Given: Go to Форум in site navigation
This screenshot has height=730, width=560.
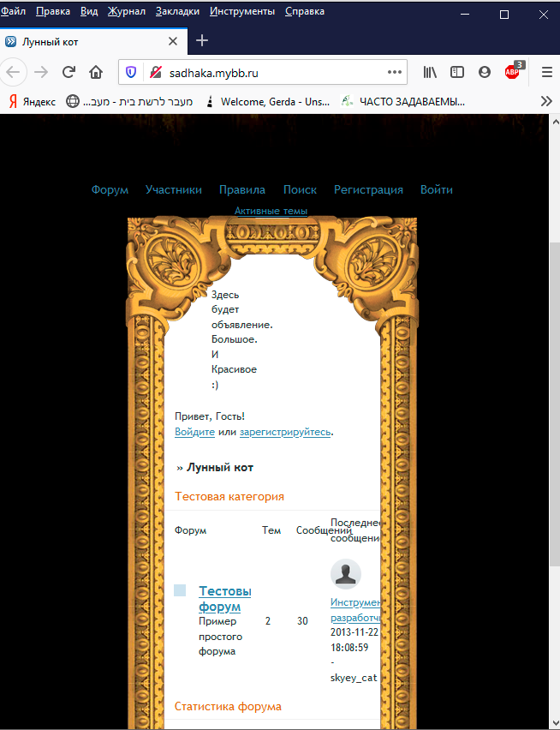Looking at the screenshot, I should [x=110, y=189].
